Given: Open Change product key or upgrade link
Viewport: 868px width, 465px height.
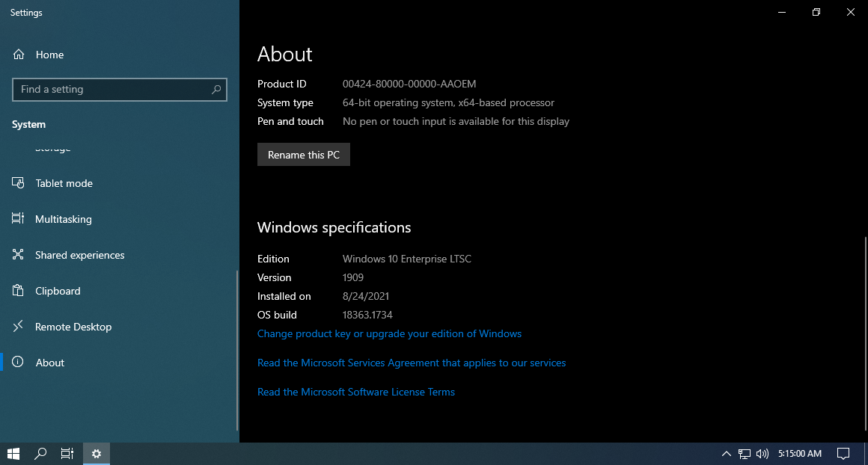Looking at the screenshot, I should [389, 333].
